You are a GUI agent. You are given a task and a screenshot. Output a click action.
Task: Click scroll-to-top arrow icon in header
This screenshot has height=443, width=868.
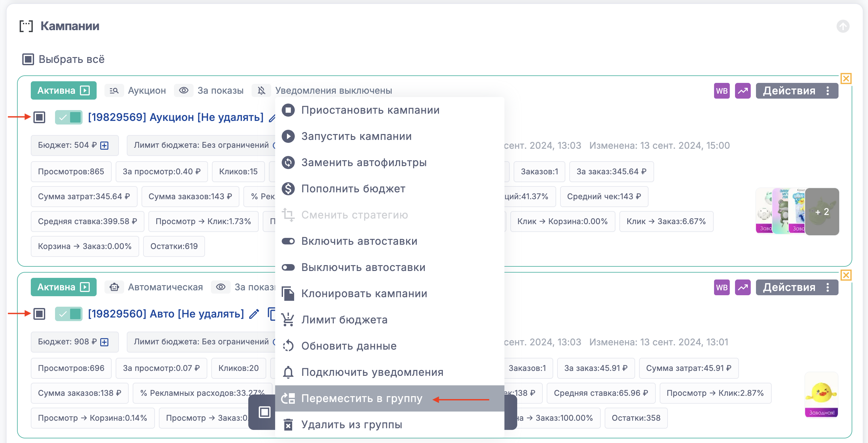(843, 26)
